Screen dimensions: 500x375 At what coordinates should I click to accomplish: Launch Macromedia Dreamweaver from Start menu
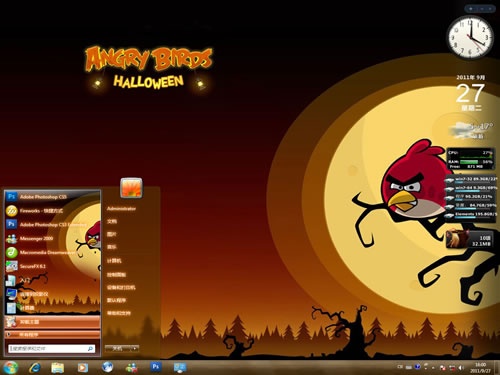point(52,252)
